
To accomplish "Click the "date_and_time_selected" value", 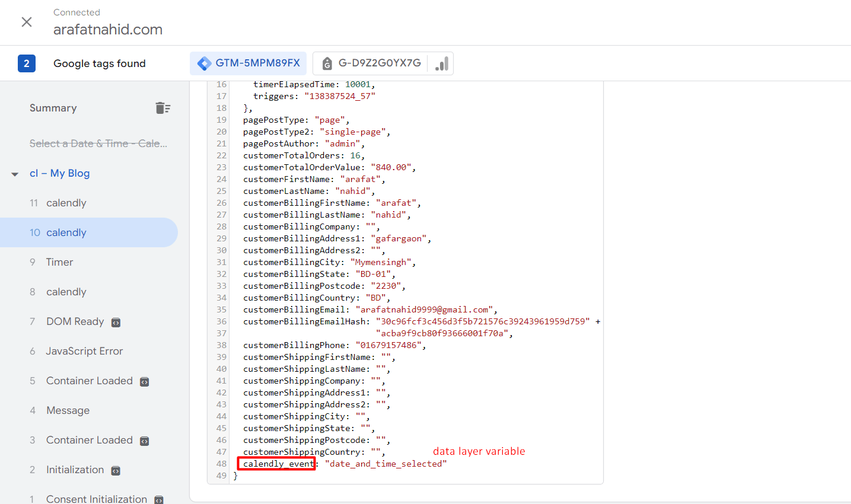I will pos(386,464).
